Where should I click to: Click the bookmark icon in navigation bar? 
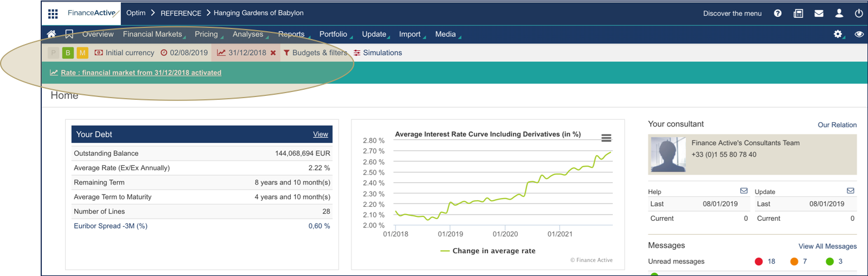[x=69, y=34]
